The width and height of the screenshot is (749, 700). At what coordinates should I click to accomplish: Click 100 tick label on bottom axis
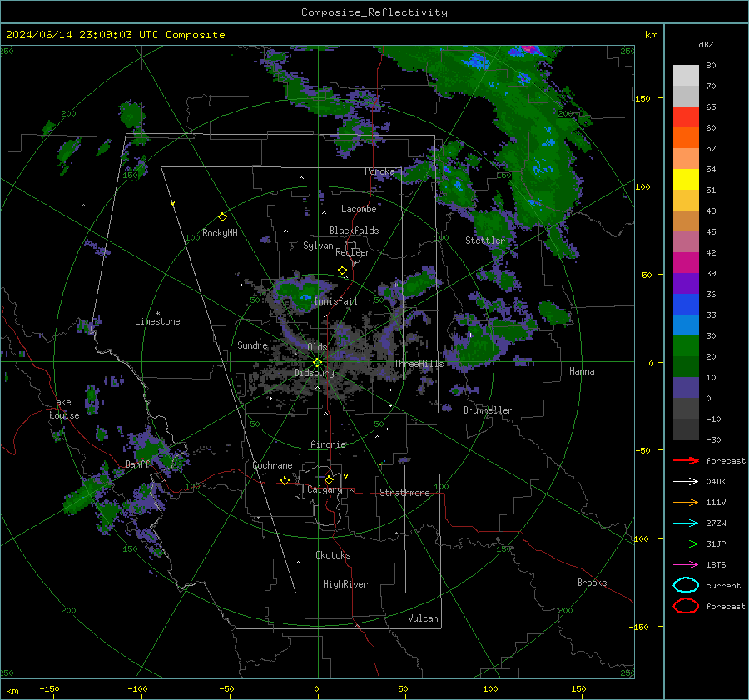pyautogui.click(x=490, y=688)
